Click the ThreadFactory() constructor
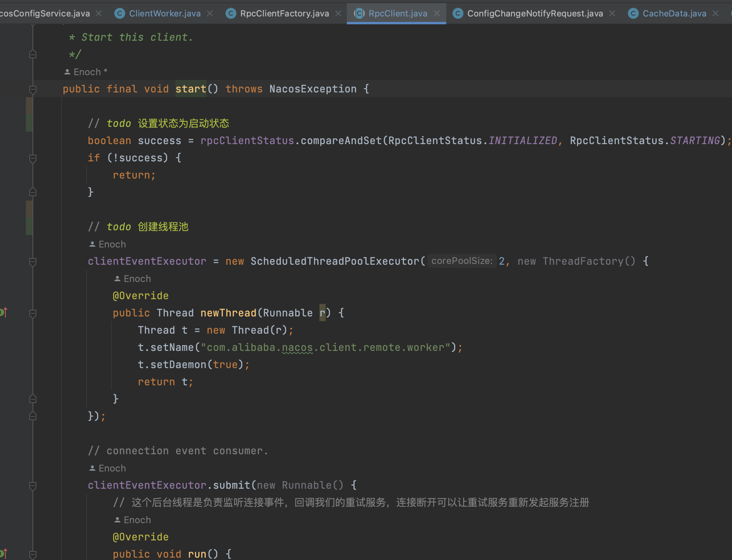 pos(589,261)
